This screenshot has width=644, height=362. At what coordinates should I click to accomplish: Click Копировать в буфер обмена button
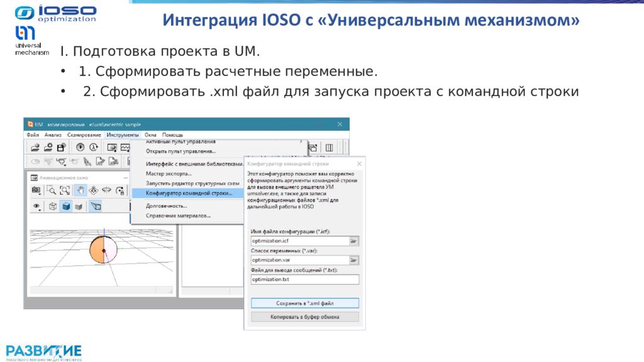click(x=305, y=317)
